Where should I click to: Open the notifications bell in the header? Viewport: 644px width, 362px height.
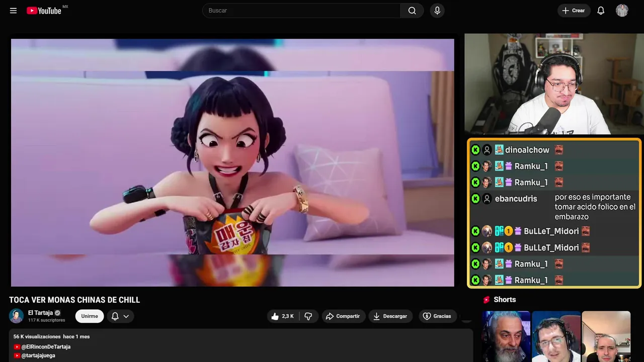(x=601, y=11)
